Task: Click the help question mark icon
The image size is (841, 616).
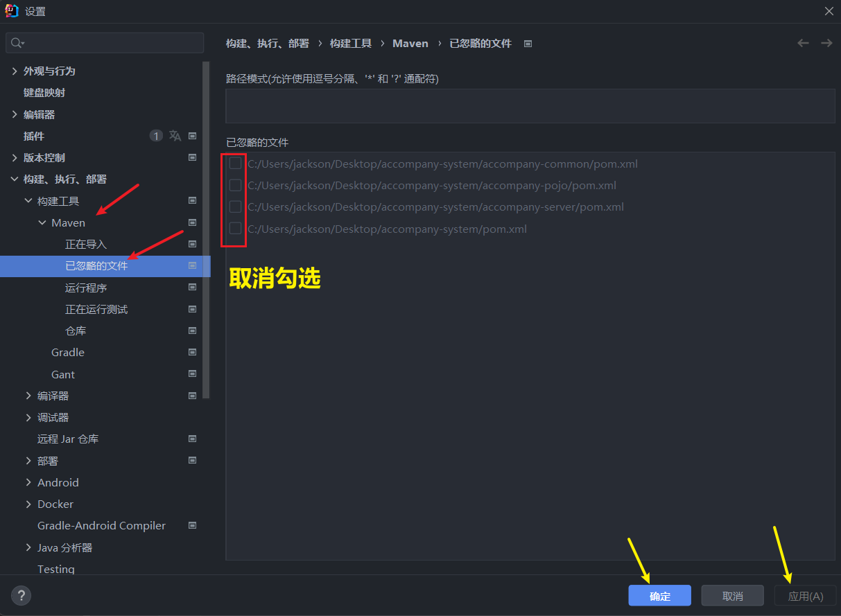Action: tap(21, 595)
